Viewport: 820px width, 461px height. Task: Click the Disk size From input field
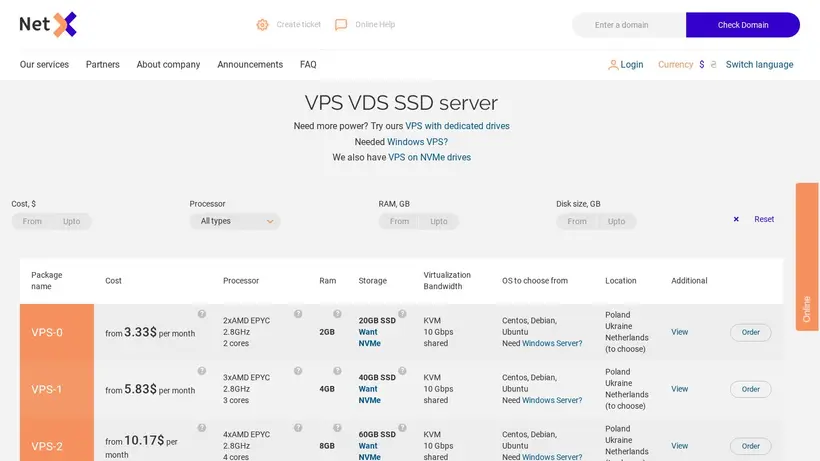tap(577, 222)
